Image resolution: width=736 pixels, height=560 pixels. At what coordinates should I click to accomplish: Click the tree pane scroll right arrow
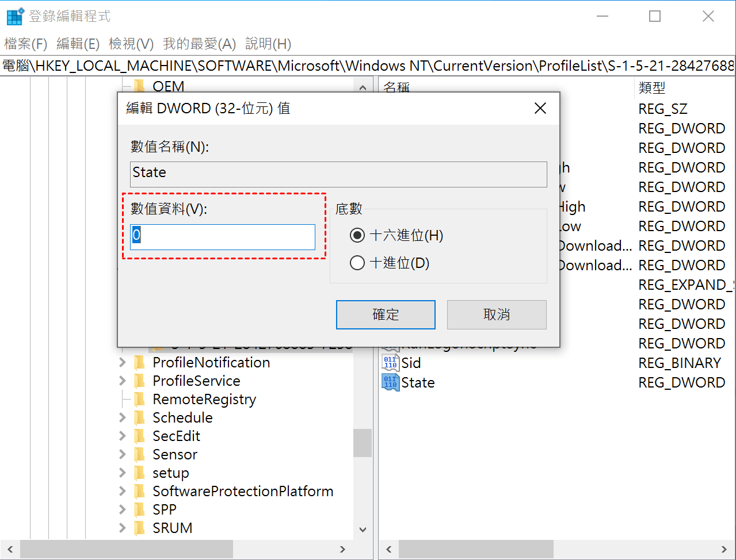pyautogui.click(x=343, y=549)
